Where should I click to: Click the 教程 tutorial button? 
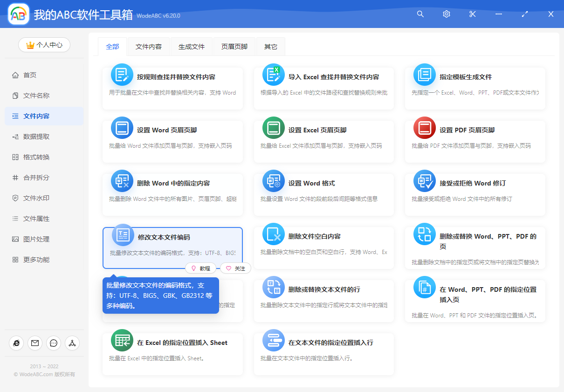coord(201,268)
